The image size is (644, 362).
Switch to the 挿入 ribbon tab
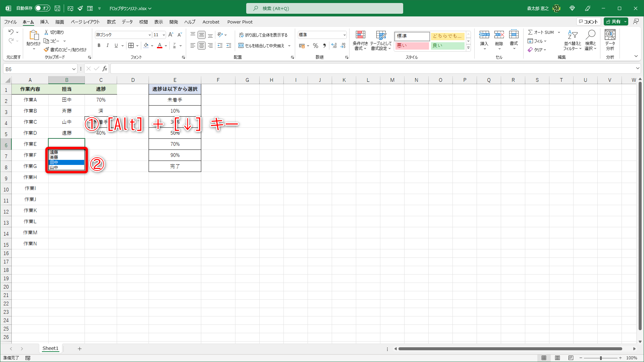tap(44, 22)
